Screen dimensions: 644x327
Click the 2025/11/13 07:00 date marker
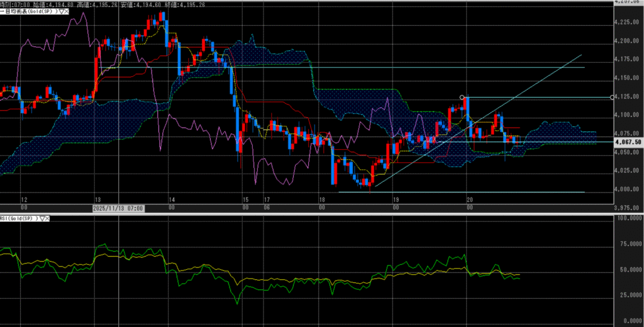pos(118,208)
